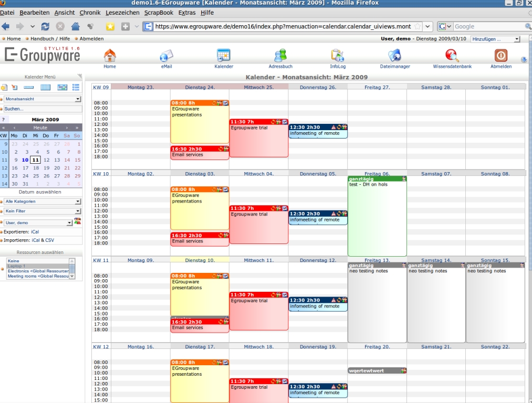The width and height of the screenshot is (532, 403).
Task: Click the browser home button
Action: tap(75, 26)
